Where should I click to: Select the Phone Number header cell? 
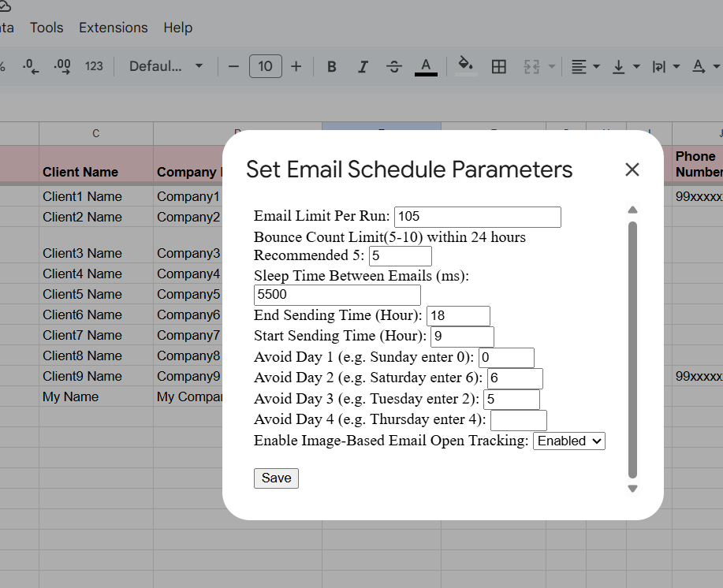tap(698, 164)
